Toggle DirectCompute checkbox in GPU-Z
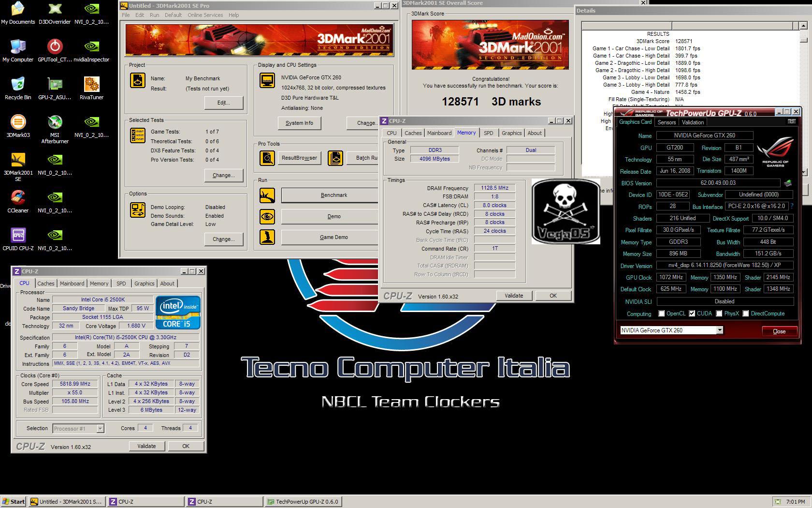Screen dimensions: 812x508 coord(746,314)
